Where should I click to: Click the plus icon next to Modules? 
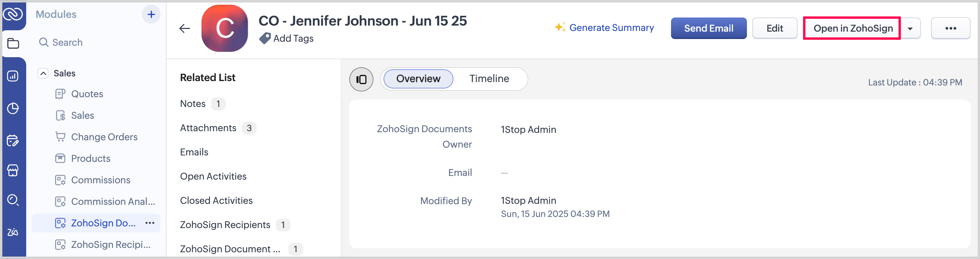point(151,14)
